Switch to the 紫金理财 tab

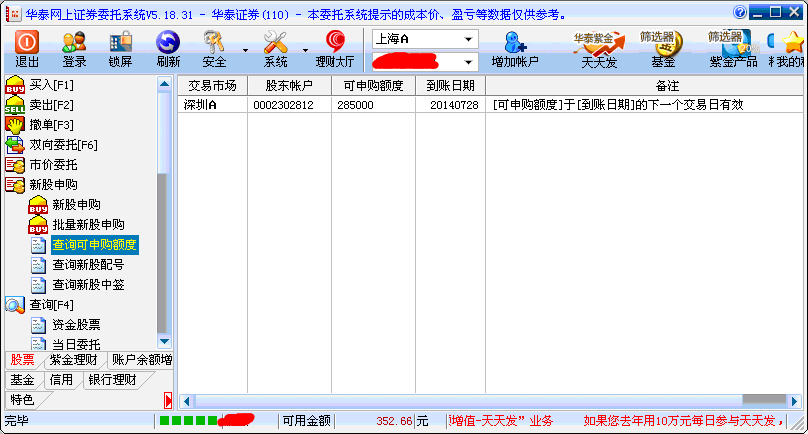click(73, 360)
